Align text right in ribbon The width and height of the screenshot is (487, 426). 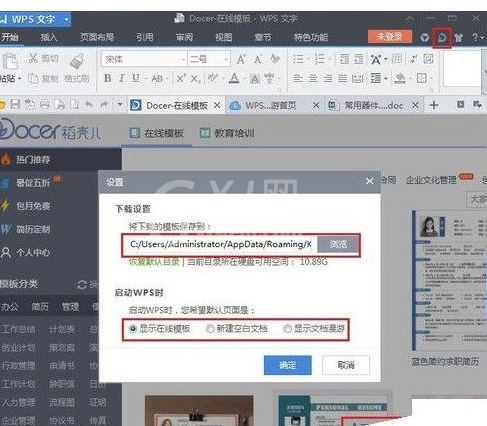click(x=328, y=79)
